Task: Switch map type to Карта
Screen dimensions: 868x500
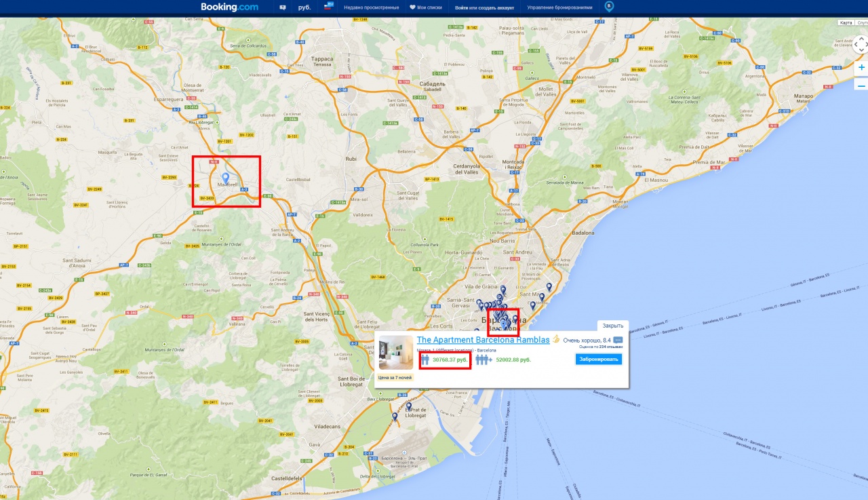Action: pos(846,22)
